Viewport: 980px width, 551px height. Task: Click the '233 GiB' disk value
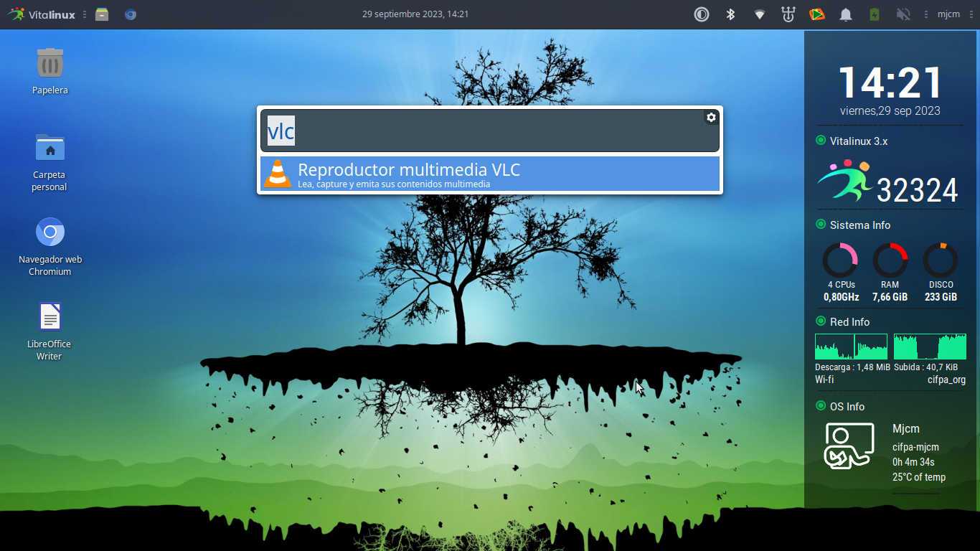941,297
